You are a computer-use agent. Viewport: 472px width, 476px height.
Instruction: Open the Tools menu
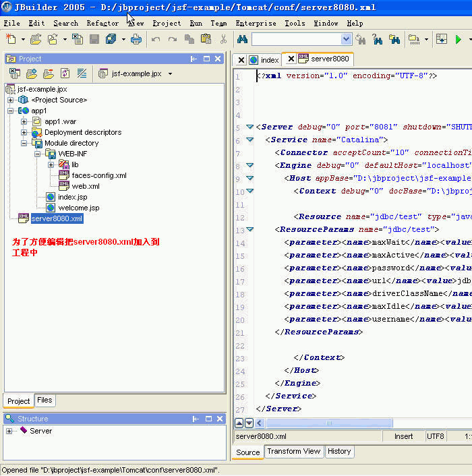[295, 24]
